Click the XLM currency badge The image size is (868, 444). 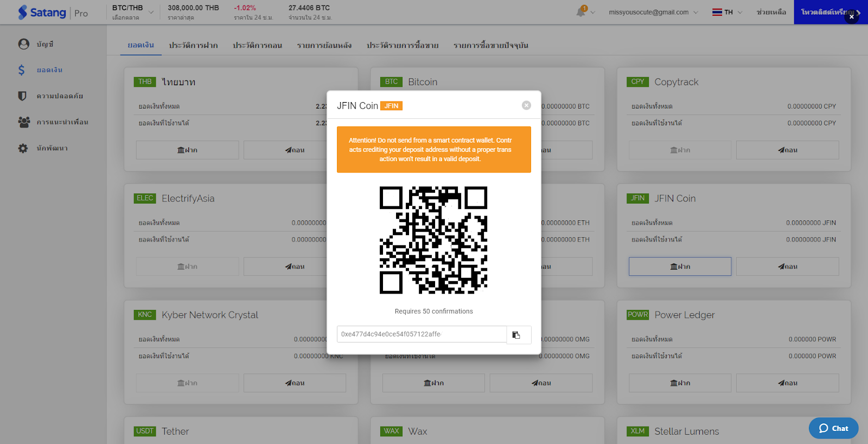[638, 431]
